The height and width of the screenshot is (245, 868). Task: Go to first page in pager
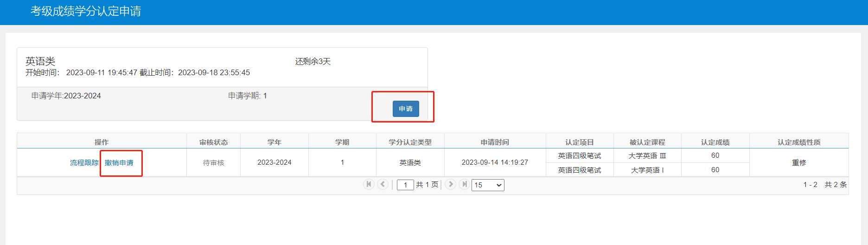click(369, 184)
